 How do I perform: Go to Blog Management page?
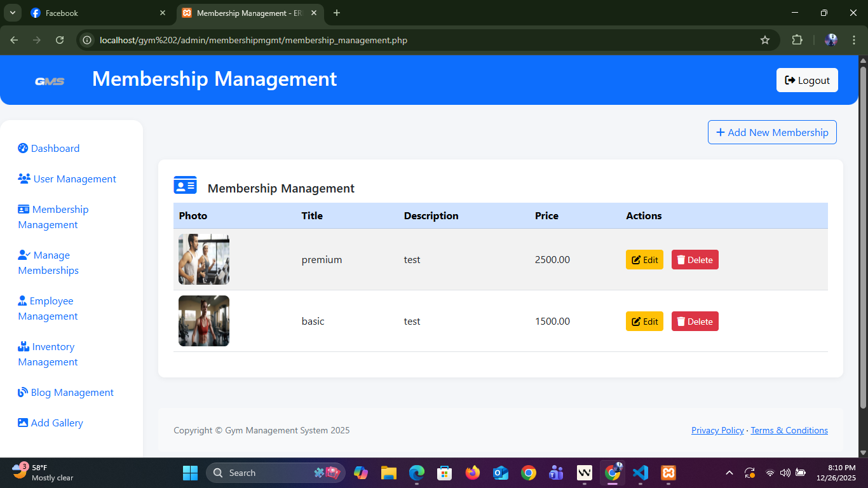coord(65,392)
